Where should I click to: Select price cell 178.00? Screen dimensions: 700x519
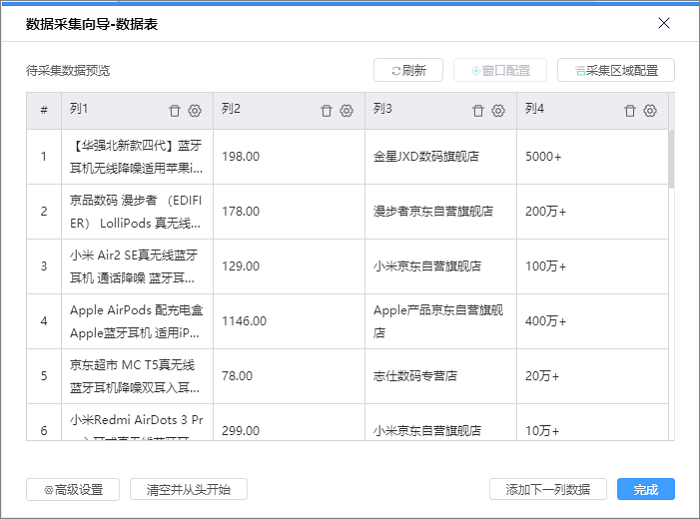[x=289, y=212]
